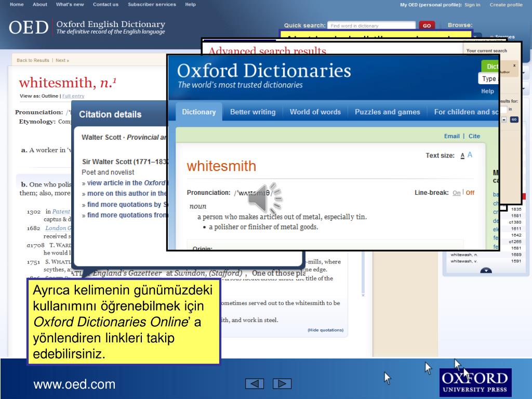Switch to Full entry view
532x399 pixels.
(73, 96)
